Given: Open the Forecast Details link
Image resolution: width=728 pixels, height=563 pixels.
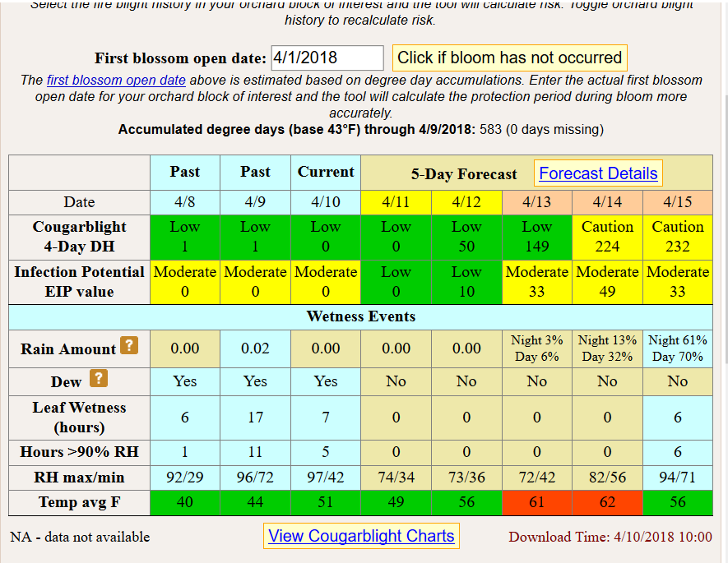Looking at the screenshot, I should [598, 173].
